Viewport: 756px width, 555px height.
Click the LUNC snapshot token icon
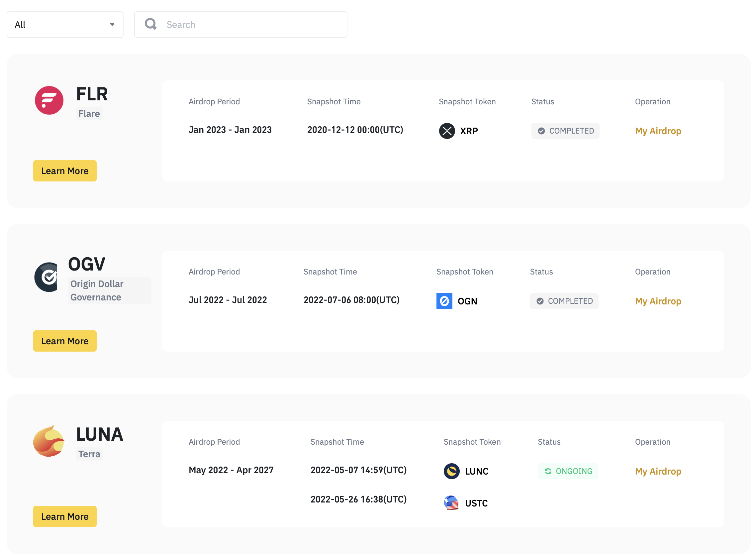(451, 471)
